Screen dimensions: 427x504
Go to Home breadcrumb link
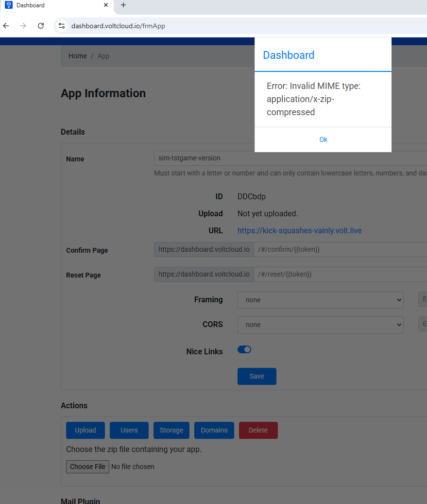(x=78, y=56)
